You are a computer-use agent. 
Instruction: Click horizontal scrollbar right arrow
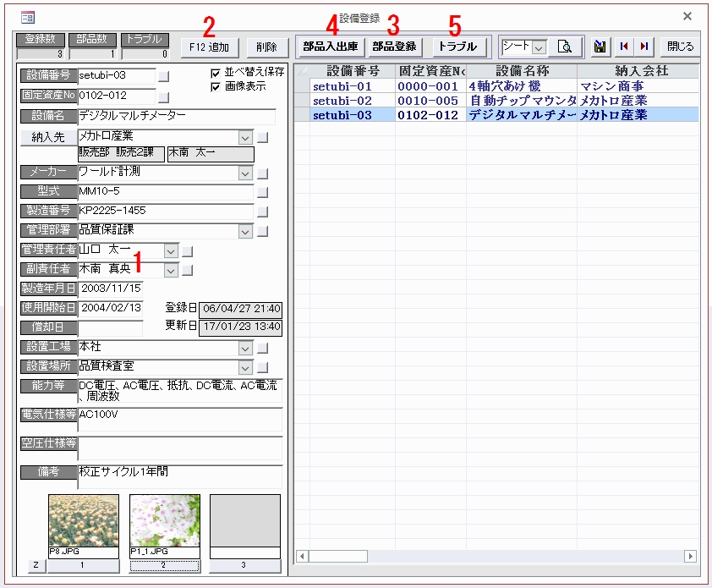(691, 556)
